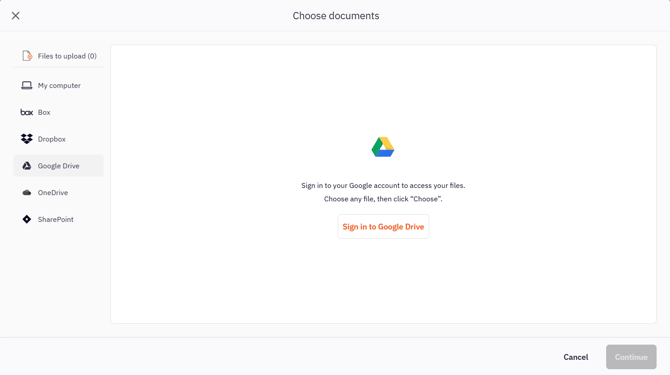Click the Google Drive sidebar icon
Image resolution: width=670 pixels, height=375 pixels.
(x=26, y=166)
